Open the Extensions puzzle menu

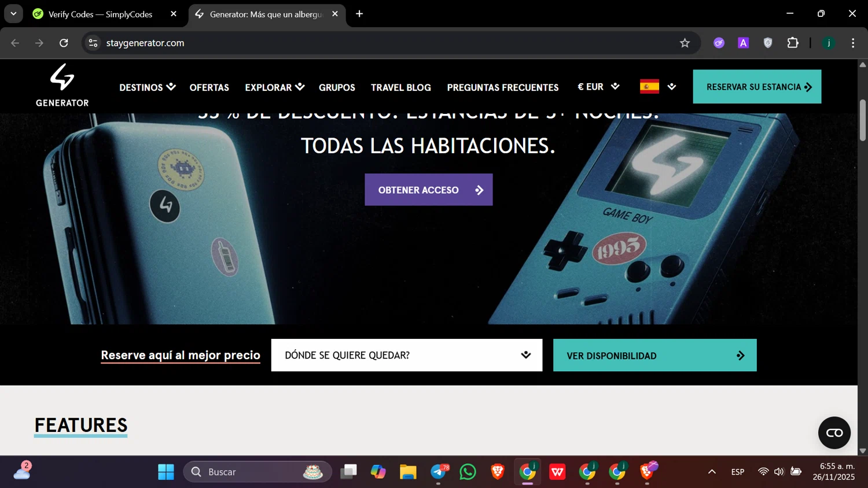tap(793, 43)
